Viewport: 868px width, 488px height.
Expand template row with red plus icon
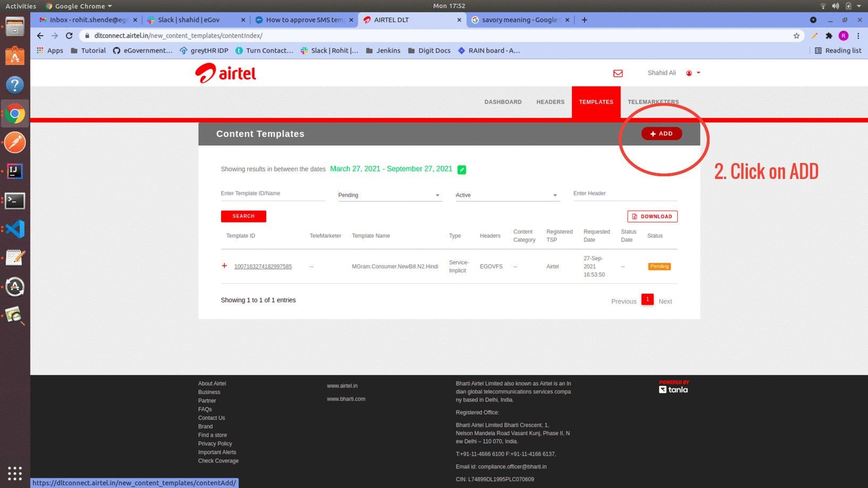tap(224, 266)
